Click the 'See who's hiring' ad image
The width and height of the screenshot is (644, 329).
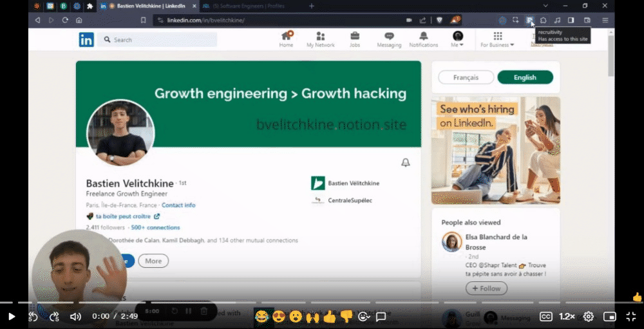(x=496, y=150)
